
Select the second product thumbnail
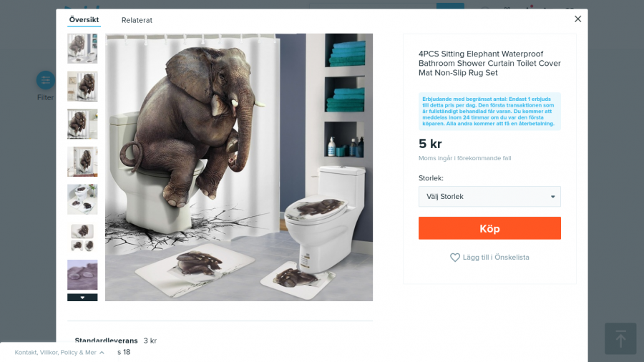click(82, 86)
